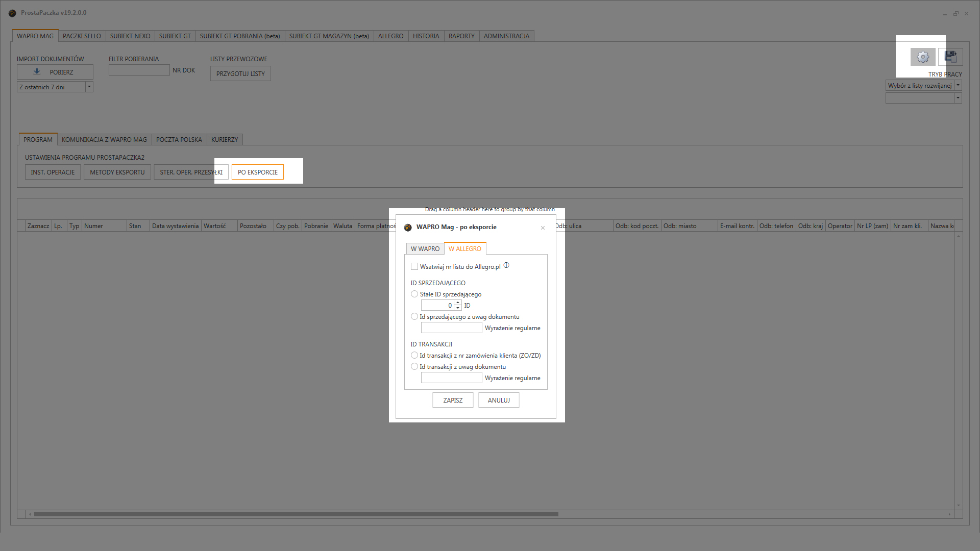980x551 pixels.
Task: Click the ProstaPaczka logo in title bar
Action: click(12, 13)
